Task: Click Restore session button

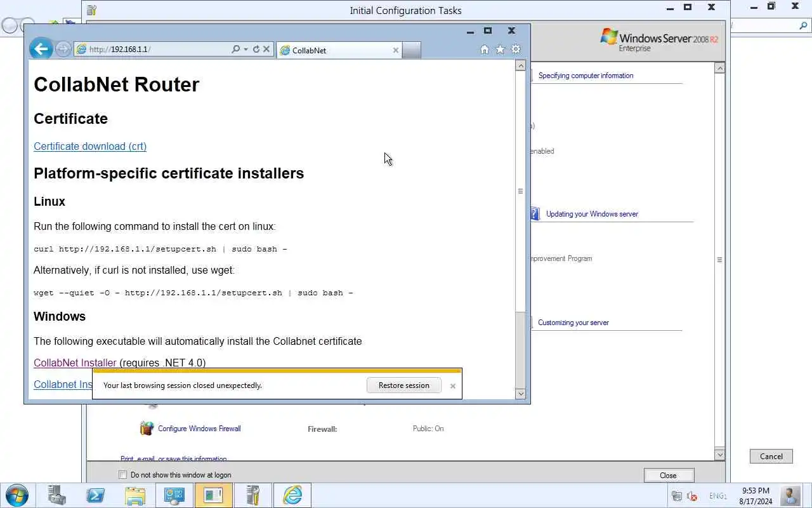Action: (x=404, y=385)
